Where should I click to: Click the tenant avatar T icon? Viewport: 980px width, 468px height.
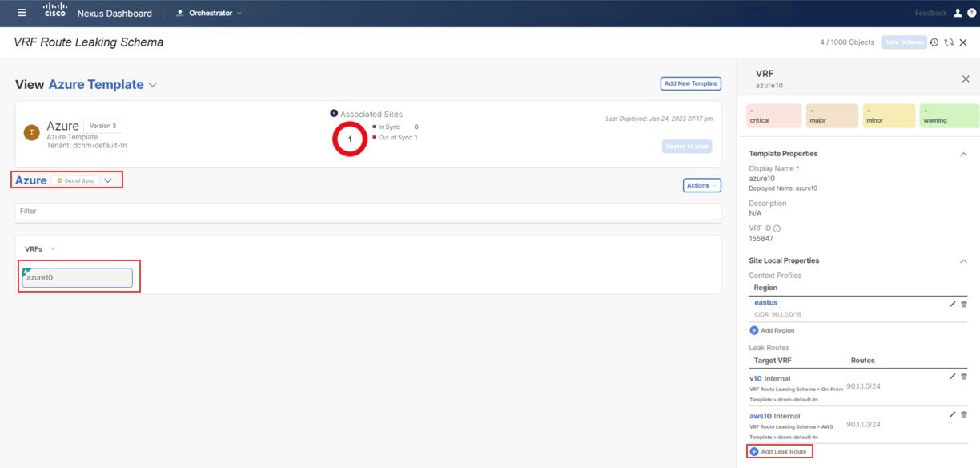tap(32, 133)
